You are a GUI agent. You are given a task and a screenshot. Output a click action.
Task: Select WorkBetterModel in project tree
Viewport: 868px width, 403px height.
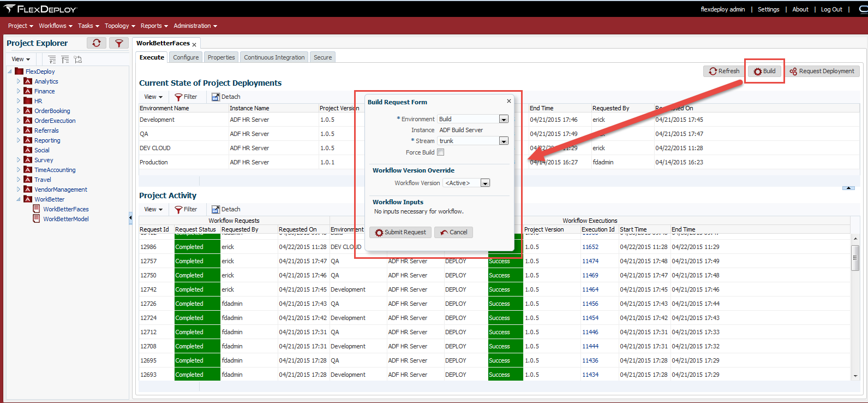(66, 219)
